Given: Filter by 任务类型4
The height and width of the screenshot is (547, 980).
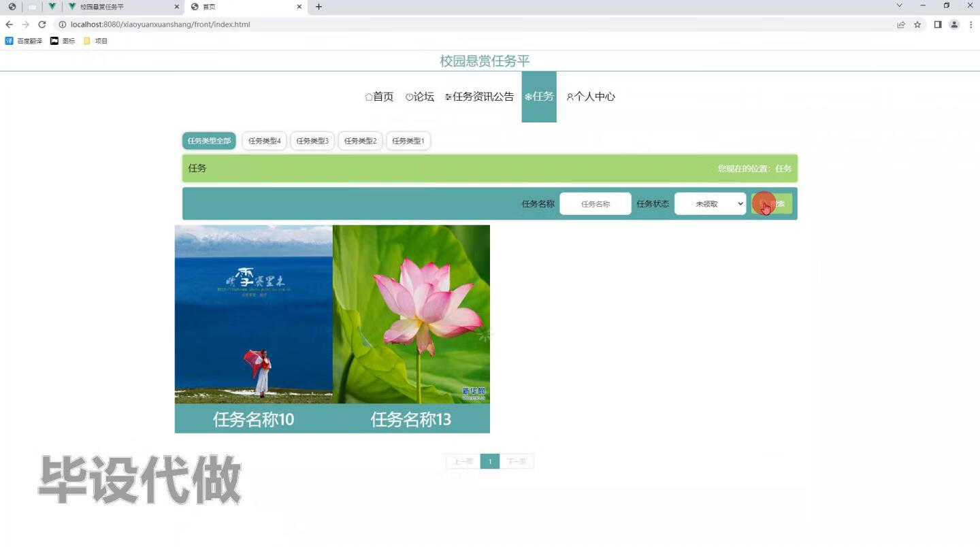Looking at the screenshot, I should point(264,141).
